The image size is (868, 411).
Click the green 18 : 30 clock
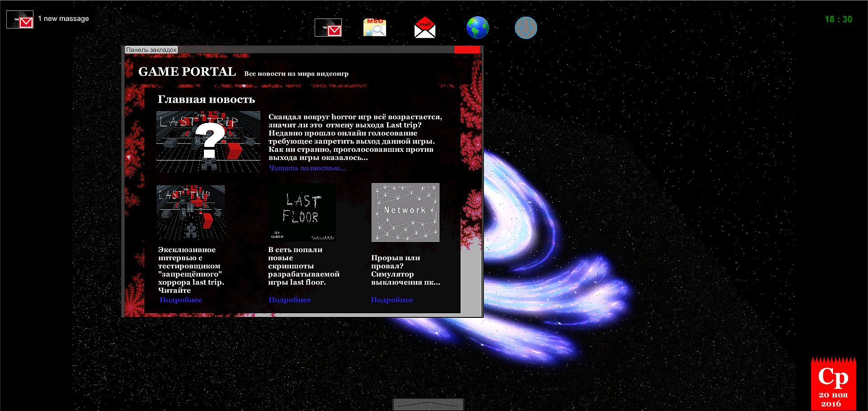[x=838, y=19]
